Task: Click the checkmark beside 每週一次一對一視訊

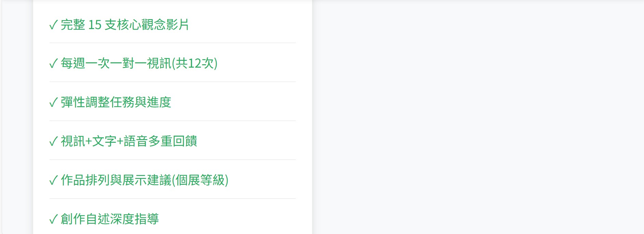Action: tap(53, 64)
